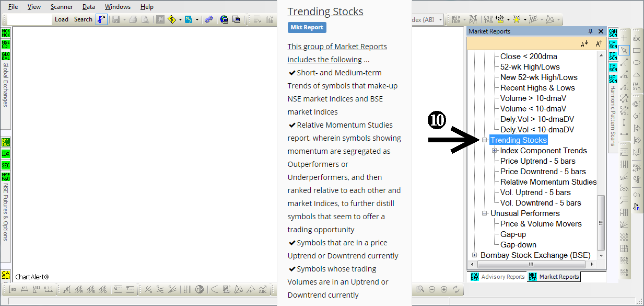Click the Search button
The height and width of the screenshot is (306, 644).
pos(83,19)
